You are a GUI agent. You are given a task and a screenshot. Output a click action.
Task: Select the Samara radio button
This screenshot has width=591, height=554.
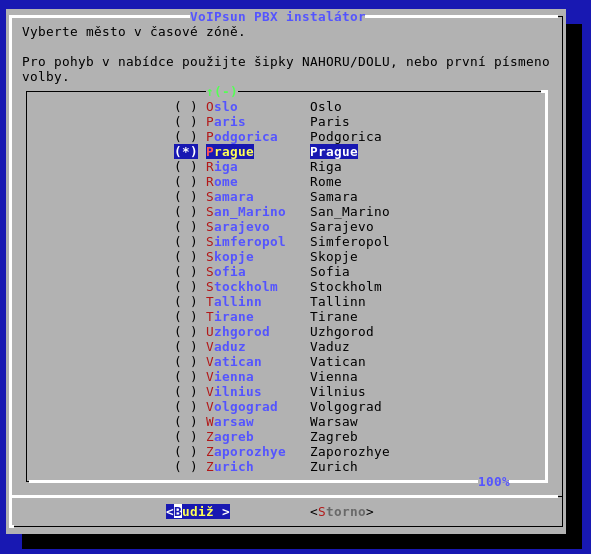pos(186,197)
